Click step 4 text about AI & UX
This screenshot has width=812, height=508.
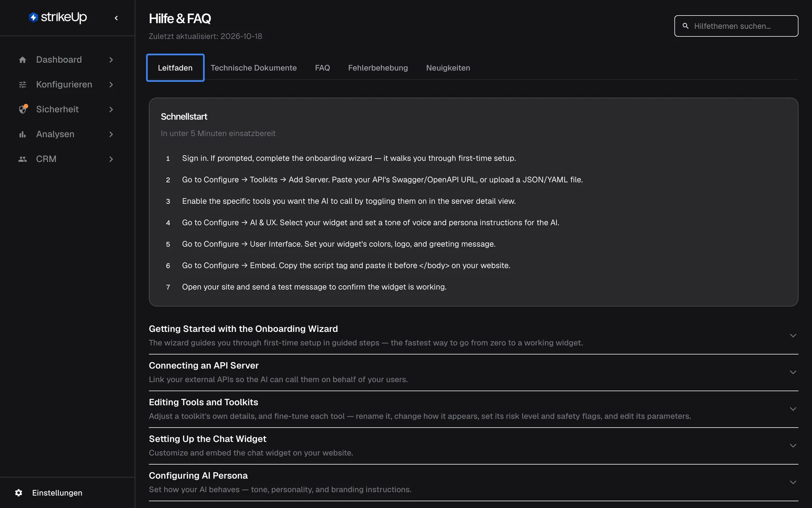click(370, 223)
